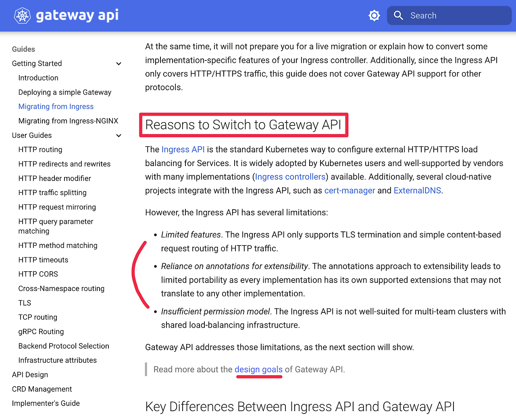516x420 pixels.
Task: Click the Reasons to Switch to Gateway API heading
Action: pyautogui.click(x=243, y=125)
